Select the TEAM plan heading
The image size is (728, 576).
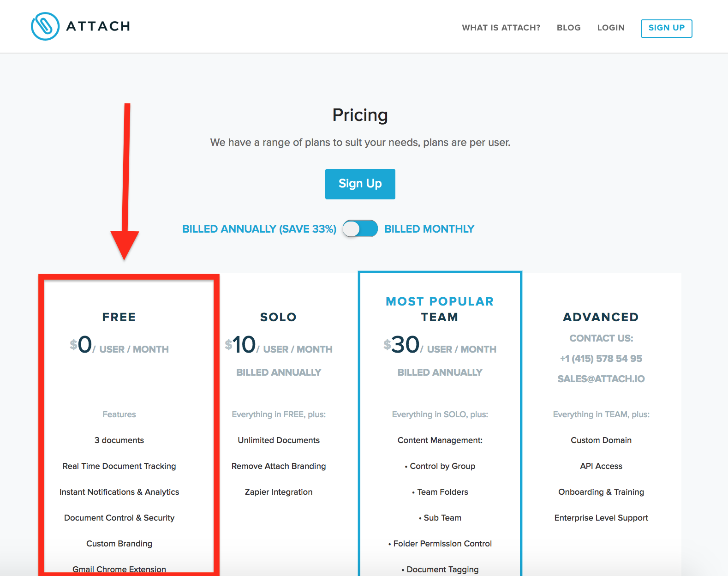[440, 317]
